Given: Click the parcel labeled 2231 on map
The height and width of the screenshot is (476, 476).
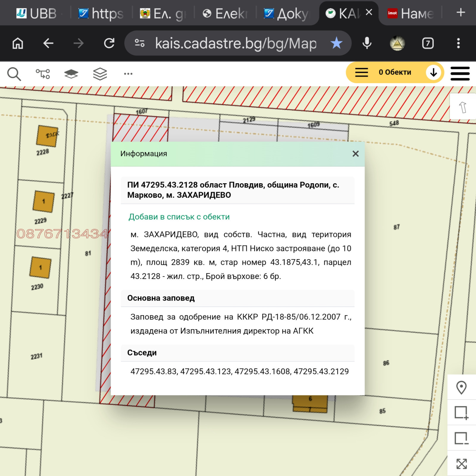Looking at the screenshot, I should click(36, 356).
